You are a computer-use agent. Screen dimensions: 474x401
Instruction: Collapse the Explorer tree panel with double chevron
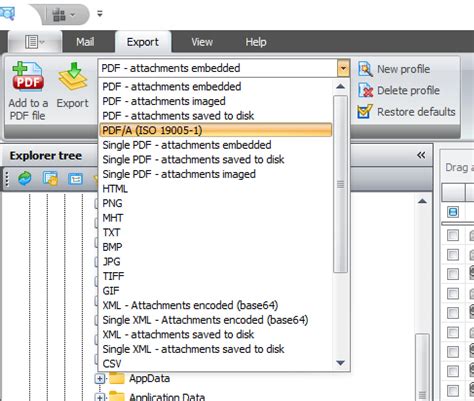(x=421, y=155)
